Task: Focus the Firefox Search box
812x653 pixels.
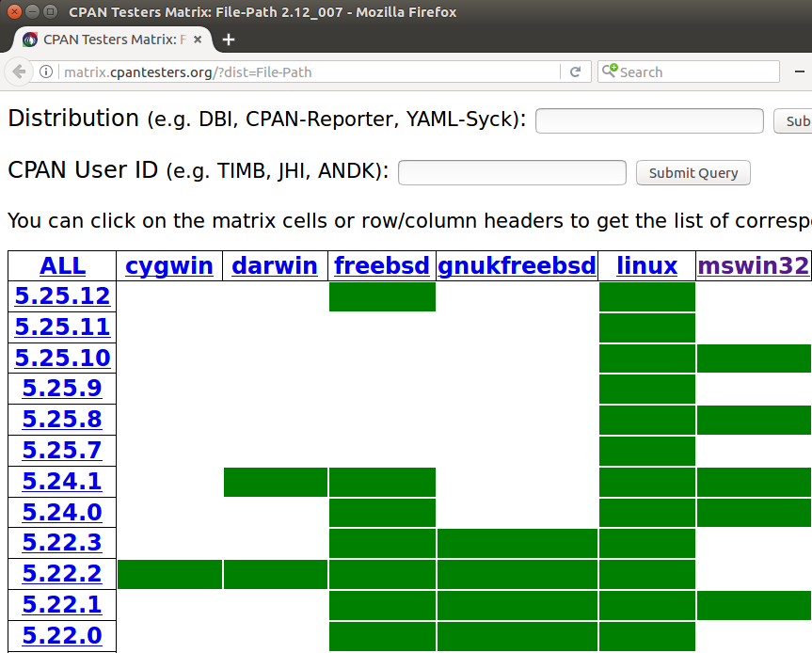Action: [x=696, y=72]
